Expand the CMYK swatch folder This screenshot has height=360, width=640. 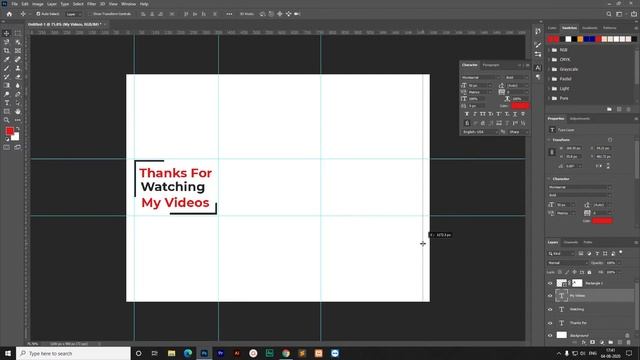549,60
